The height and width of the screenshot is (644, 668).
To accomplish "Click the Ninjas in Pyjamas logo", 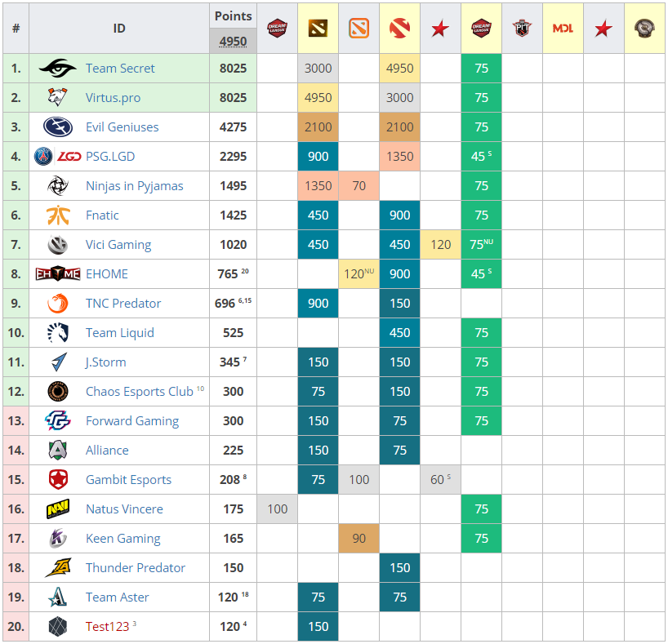I will [57, 186].
